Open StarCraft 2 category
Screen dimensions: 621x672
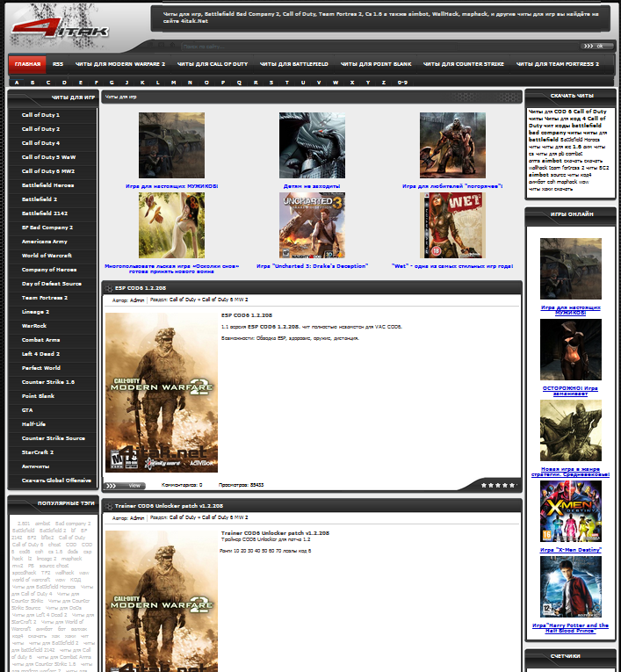point(52,452)
